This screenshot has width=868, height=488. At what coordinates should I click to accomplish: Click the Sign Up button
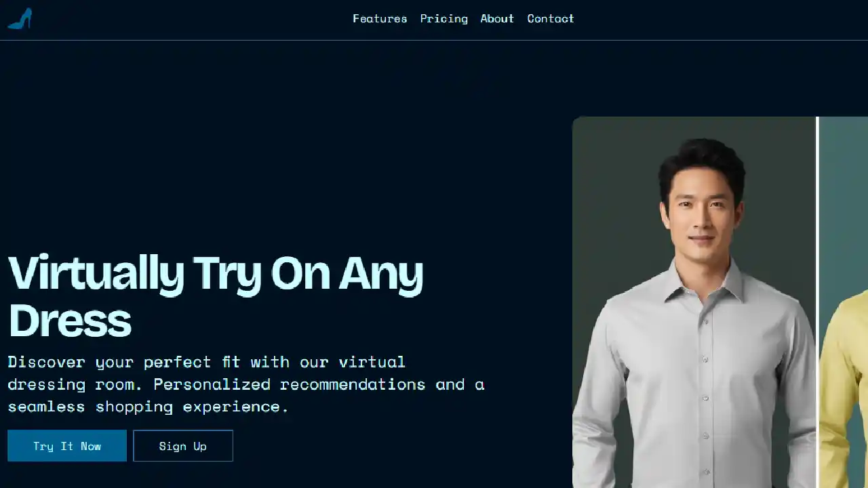[183, 446]
